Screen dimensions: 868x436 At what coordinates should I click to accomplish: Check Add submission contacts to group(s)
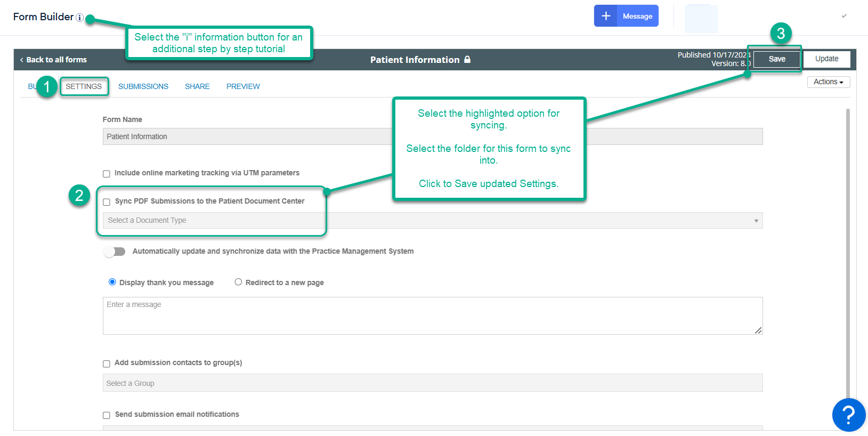107,364
